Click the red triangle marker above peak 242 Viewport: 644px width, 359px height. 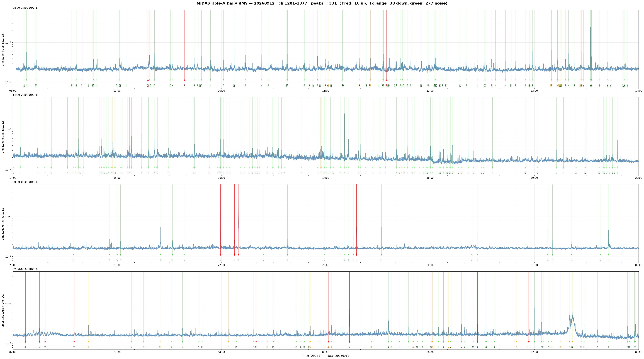[221, 254]
